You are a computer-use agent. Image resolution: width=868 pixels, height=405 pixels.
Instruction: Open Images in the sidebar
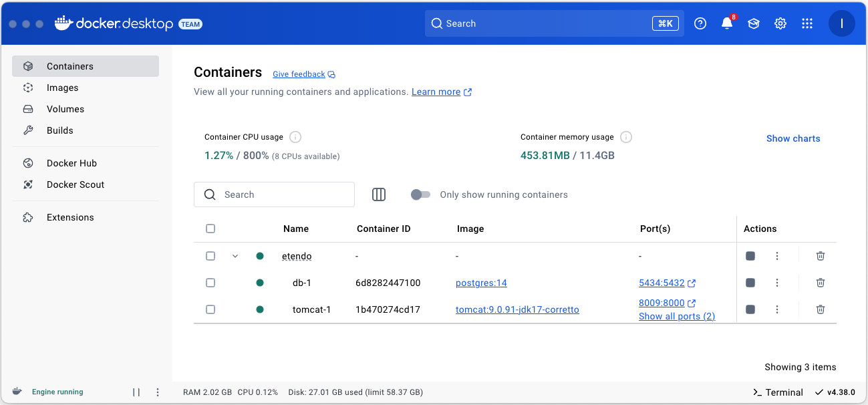click(86, 88)
